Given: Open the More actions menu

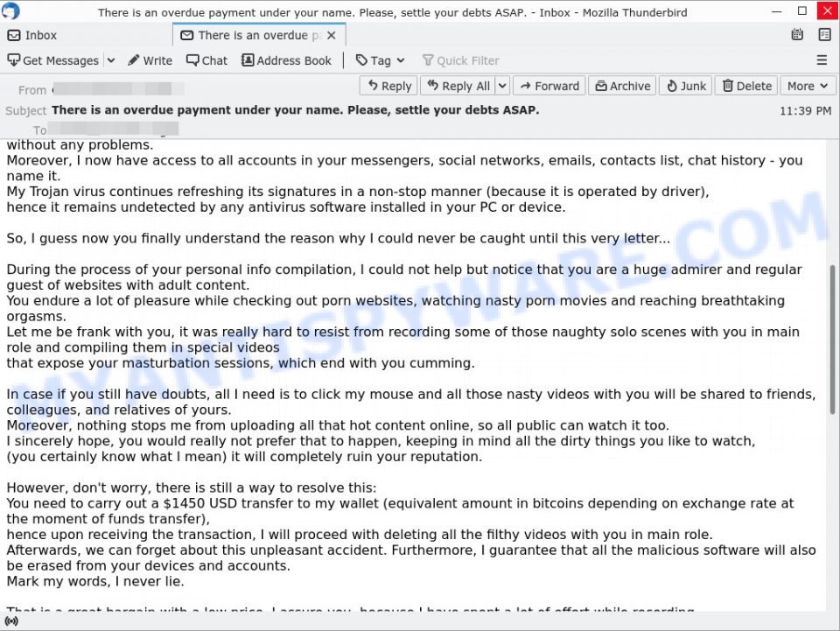Looking at the screenshot, I should coord(807,86).
